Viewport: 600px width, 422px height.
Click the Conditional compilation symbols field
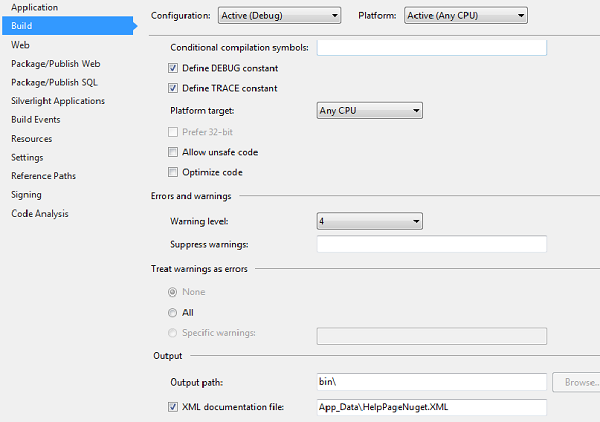(x=431, y=47)
